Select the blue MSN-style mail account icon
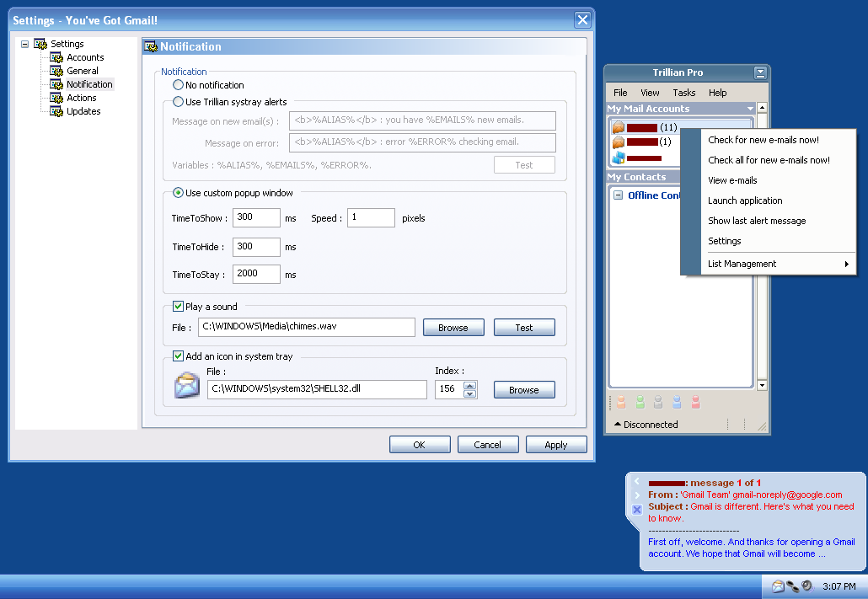868x599 pixels. click(619, 158)
